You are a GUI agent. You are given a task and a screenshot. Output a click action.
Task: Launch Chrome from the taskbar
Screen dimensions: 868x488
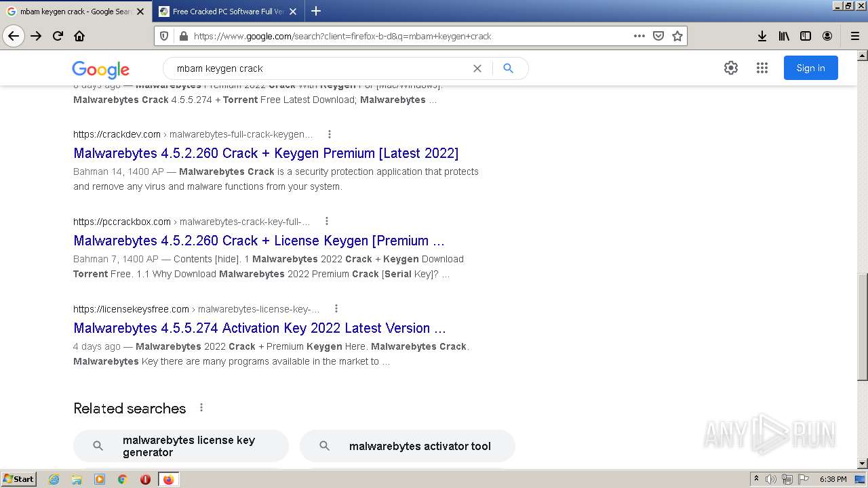tap(122, 479)
